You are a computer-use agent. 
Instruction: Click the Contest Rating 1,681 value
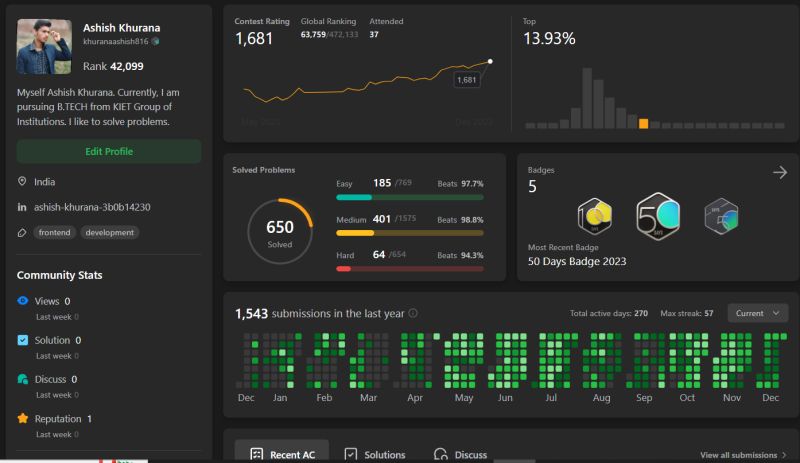pyautogui.click(x=254, y=38)
